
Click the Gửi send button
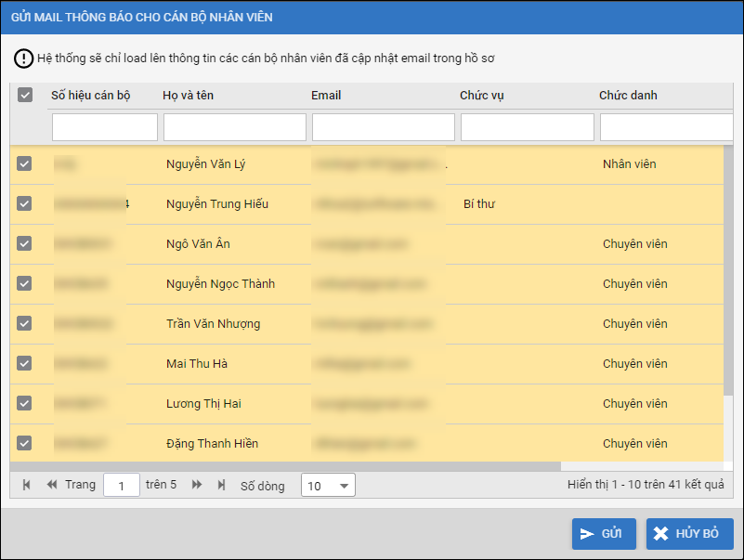pos(604,534)
